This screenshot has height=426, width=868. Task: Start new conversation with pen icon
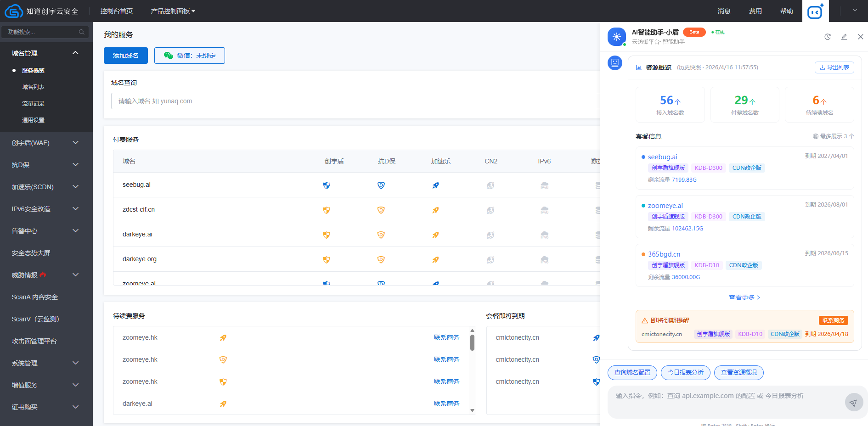tap(844, 37)
